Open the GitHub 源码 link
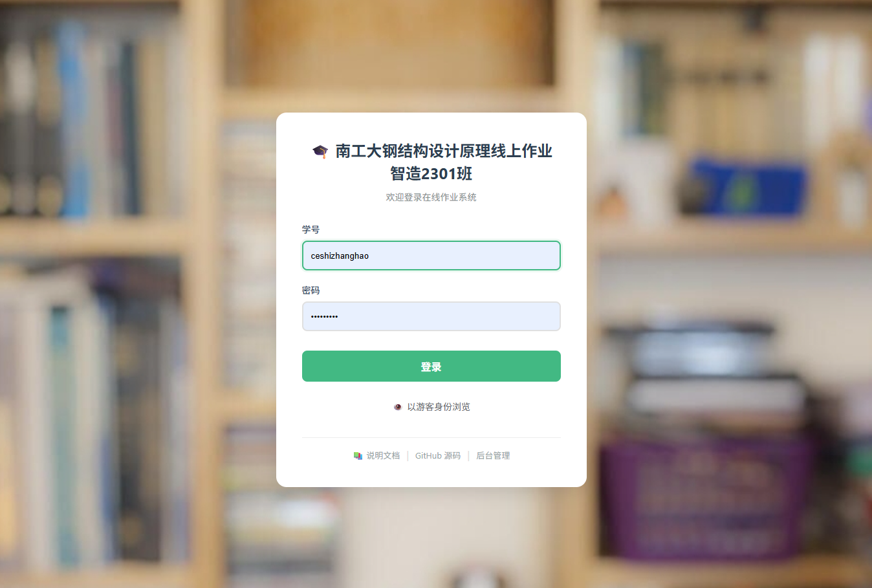This screenshot has width=872, height=588. click(438, 456)
